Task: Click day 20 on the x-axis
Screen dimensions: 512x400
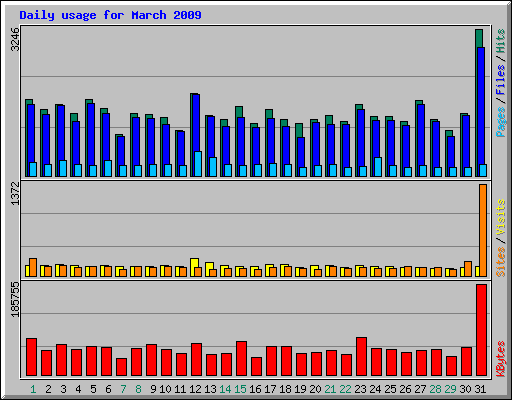Action: [315, 389]
